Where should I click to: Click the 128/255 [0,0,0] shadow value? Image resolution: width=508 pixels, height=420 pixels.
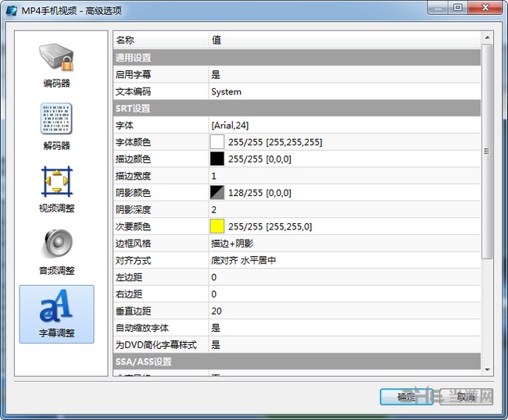click(259, 193)
